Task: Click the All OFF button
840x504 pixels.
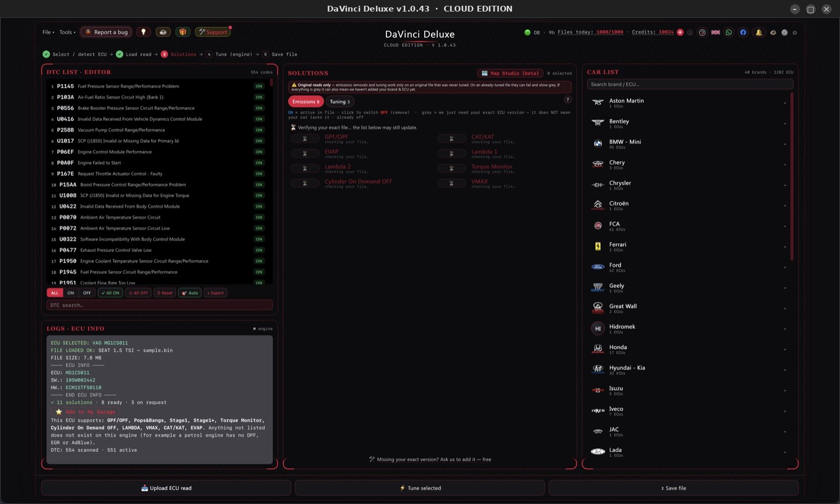Action: point(139,293)
